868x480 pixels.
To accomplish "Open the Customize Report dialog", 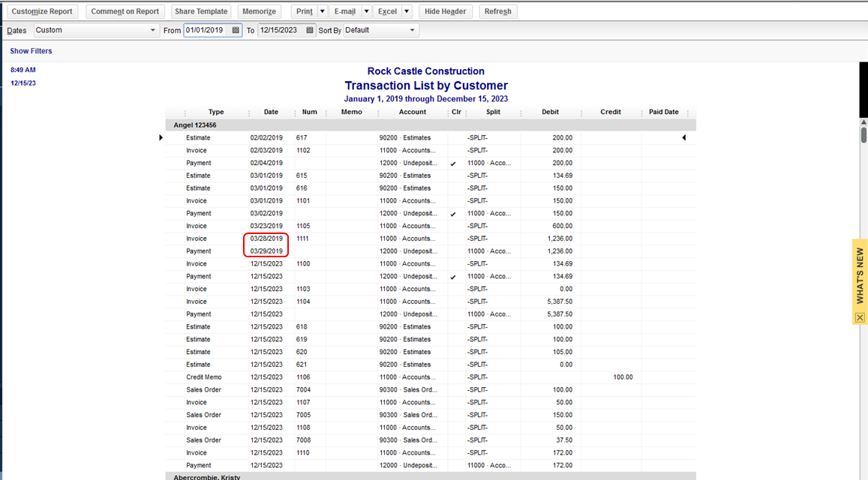I will [x=42, y=11].
